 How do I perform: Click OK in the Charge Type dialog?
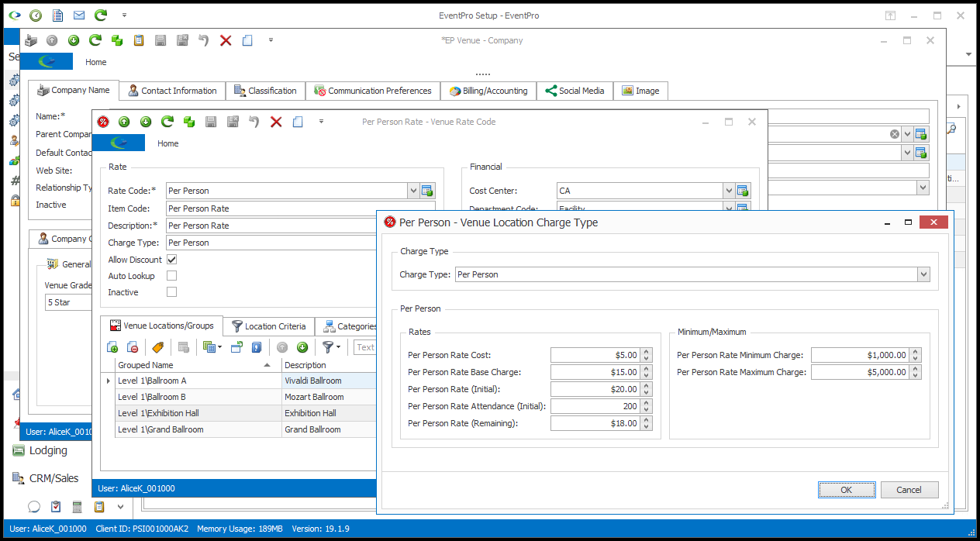847,490
